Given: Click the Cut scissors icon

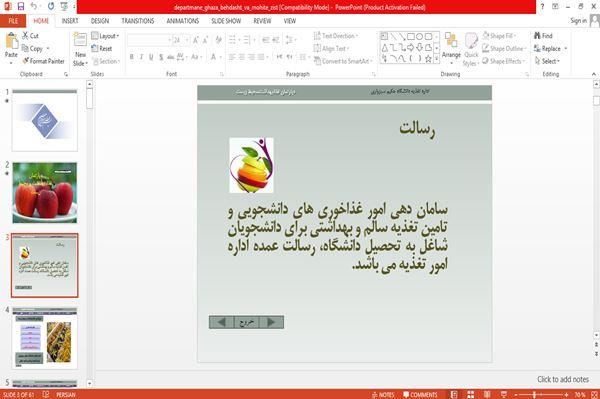Looking at the screenshot, I should point(25,36).
